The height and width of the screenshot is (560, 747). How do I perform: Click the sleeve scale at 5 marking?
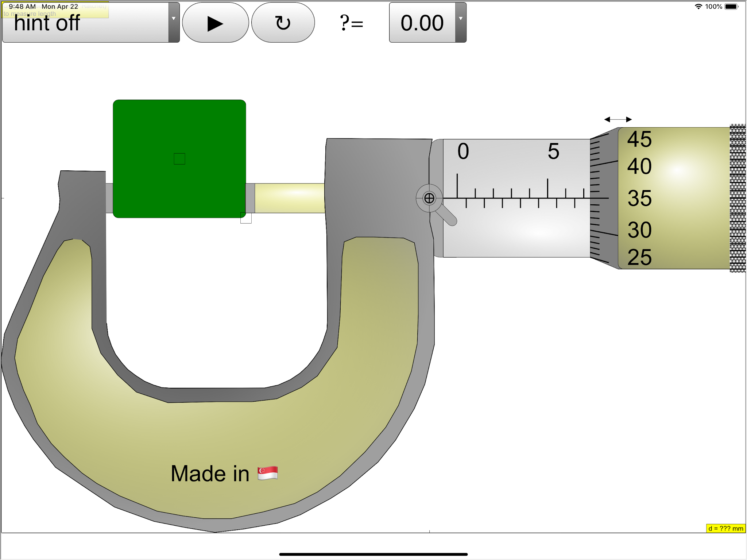tap(553, 151)
